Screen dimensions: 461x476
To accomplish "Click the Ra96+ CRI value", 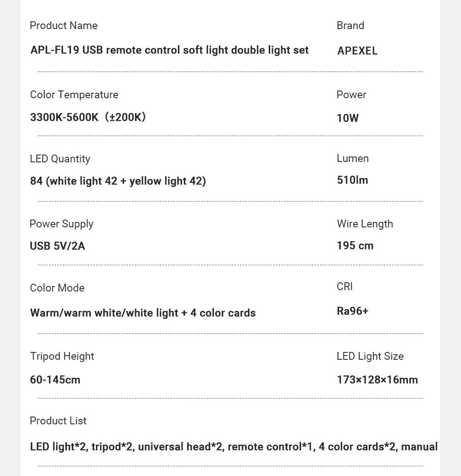I will (x=352, y=311).
